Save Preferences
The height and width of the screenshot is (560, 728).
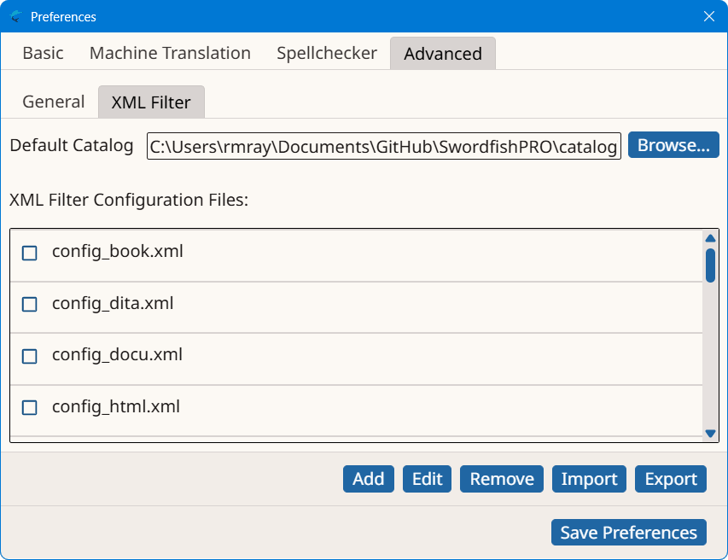pyautogui.click(x=629, y=532)
